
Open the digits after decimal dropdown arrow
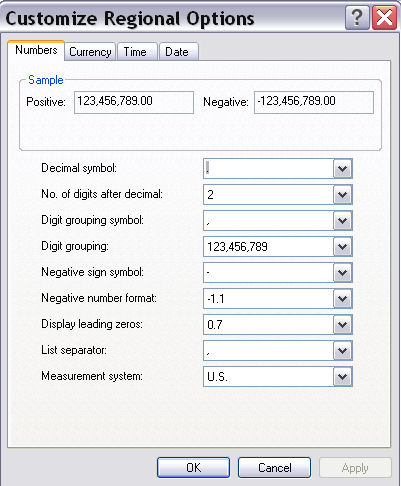click(x=342, y=195)
